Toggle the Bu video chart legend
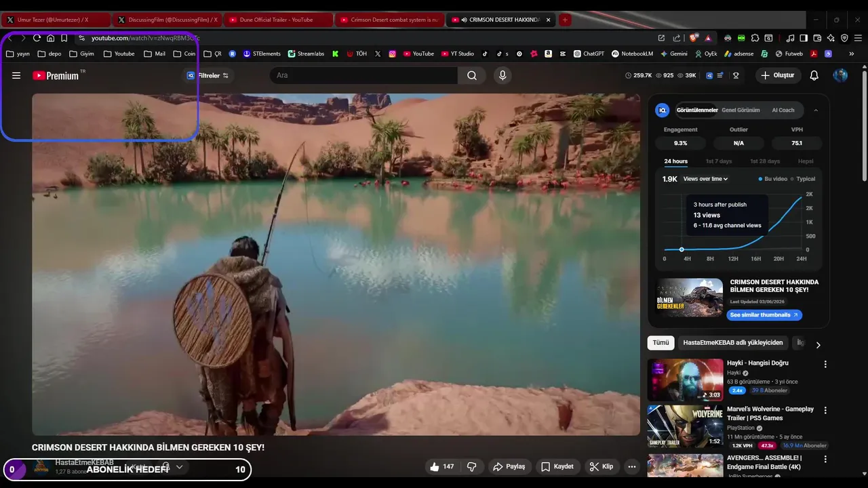 pos(773,179)
